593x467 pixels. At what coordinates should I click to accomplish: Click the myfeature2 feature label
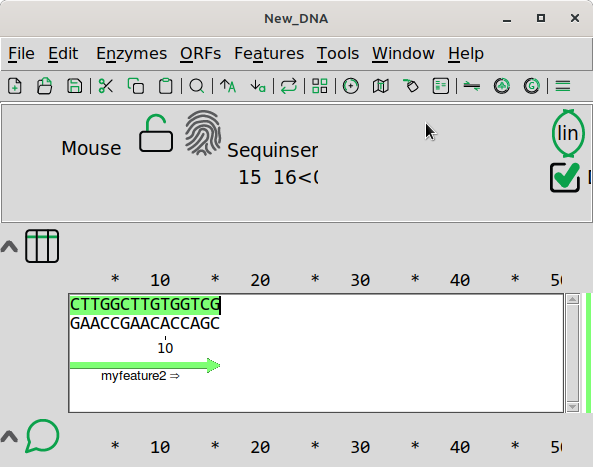(x=140, y=376)
